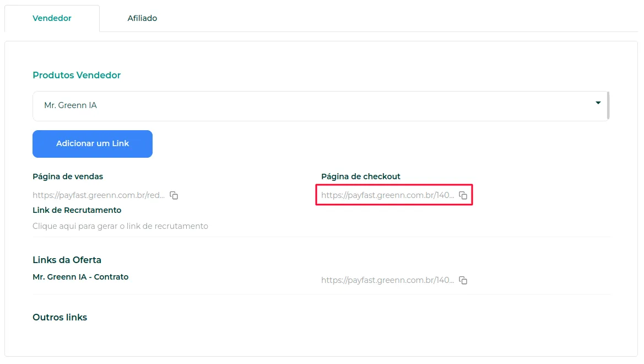Click the Página de vendas label
This screenshot has height=364, width=644.
[x=68, y=176]
